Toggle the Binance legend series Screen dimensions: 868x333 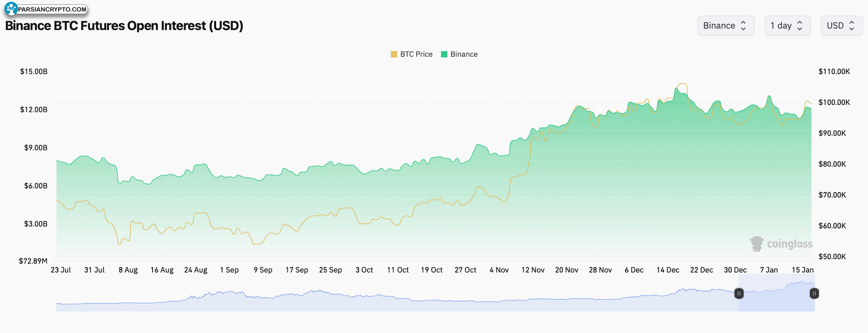[459, 54]
